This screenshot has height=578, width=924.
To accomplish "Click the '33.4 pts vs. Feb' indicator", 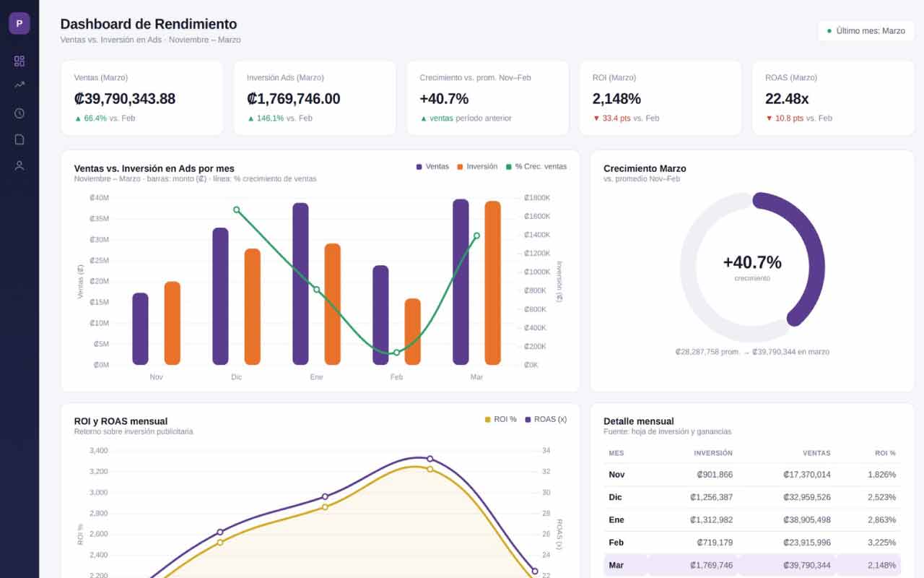I will pos(626,118).
